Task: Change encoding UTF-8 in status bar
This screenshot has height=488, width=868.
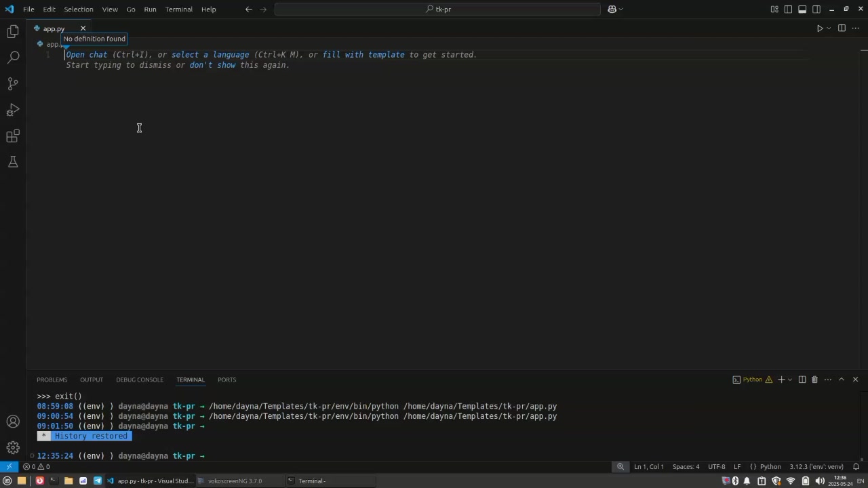Action: tap(717, 467)
